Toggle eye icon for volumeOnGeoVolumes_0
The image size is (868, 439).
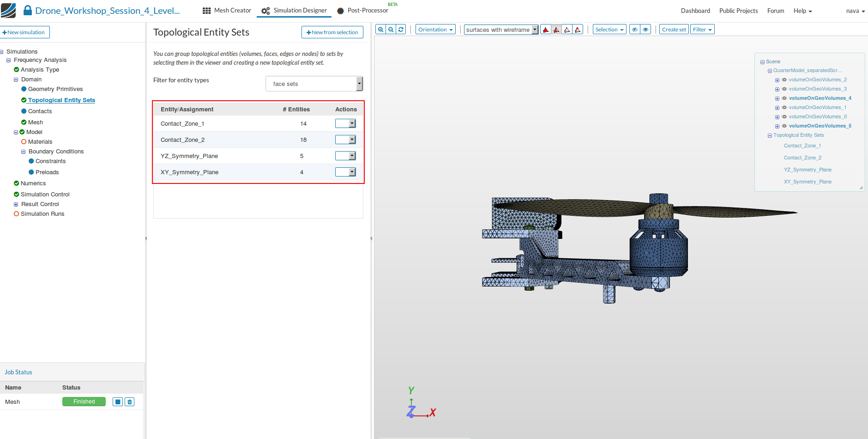pos(784,117)
